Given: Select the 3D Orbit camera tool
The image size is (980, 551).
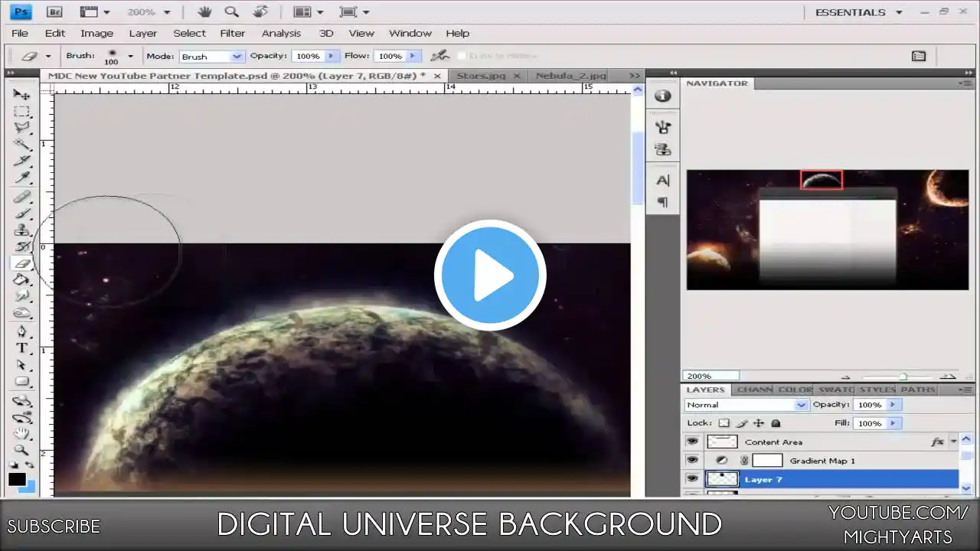Looking at the screenshot, I should 21,418.
